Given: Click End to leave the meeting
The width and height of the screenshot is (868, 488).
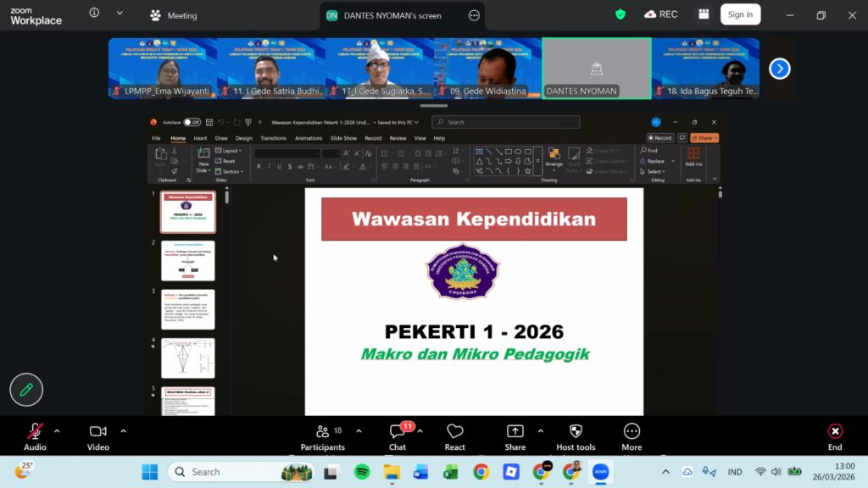Looking at the screenshot, I should tap(835, 435).
